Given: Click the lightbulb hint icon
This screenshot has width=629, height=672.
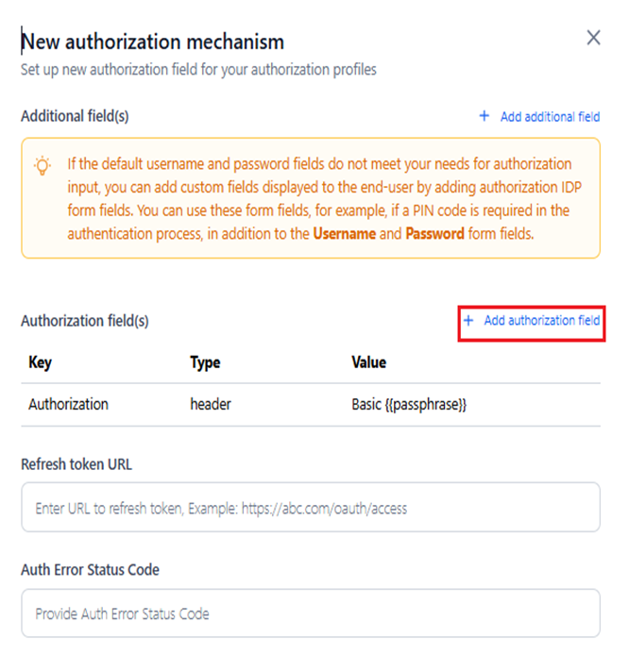Looking at the screenshot, I should (x=42, y=165).
